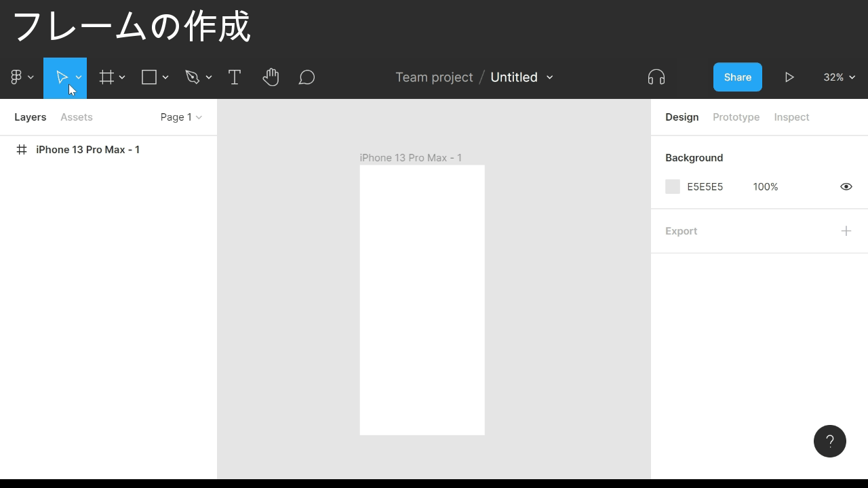Click the headphones audio icon

click(x=656, y=77)
